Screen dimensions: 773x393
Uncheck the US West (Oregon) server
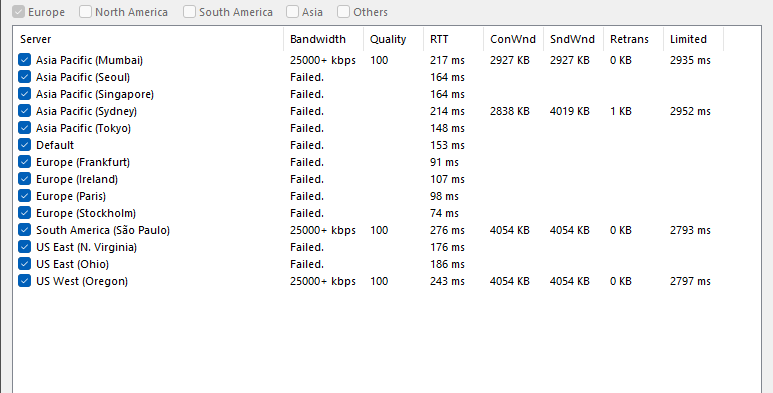pyautogui.click(x=25, y=281)
